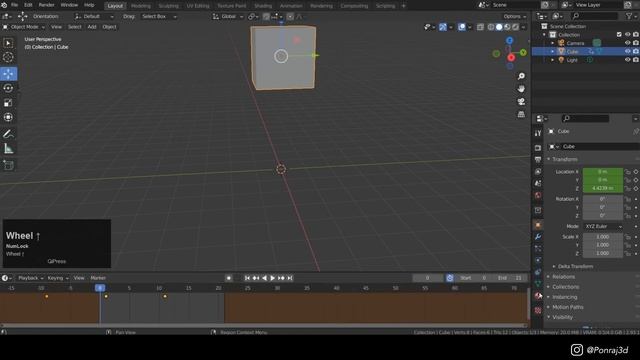
Task: Open the Render properties tab icon
Action: tap(538, 148)
